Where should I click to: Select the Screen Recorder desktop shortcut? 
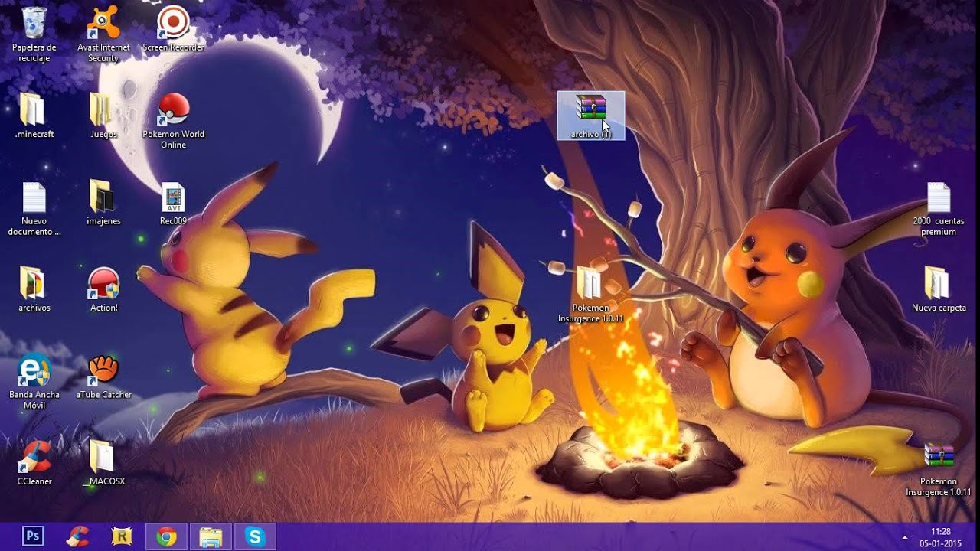pos(173,29)
